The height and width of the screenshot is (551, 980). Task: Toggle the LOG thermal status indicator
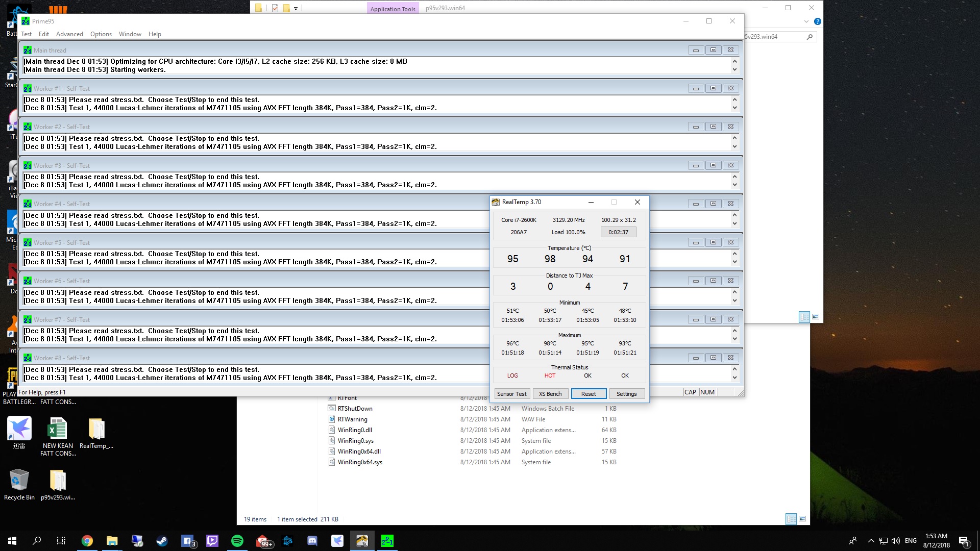[x=512, y=375]
